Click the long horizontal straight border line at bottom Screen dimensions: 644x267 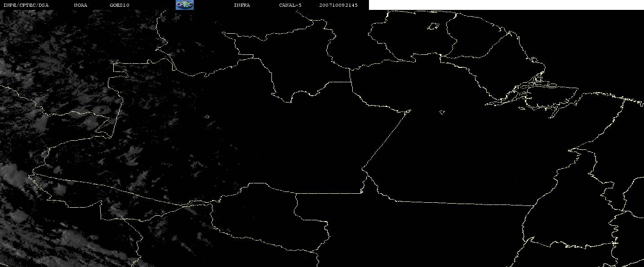click(x=463, y=203)
